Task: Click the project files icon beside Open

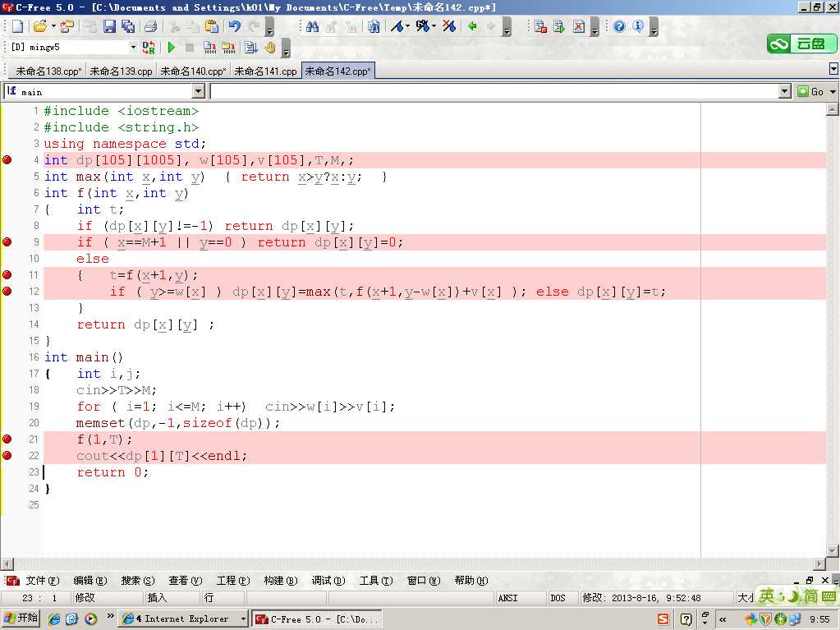Action: [67, 26]
